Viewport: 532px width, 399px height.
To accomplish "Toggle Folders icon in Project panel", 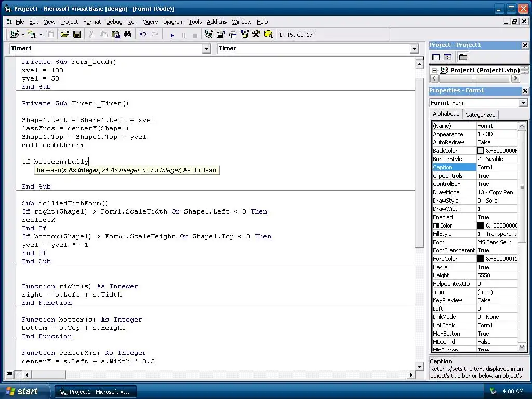I will pyautogui.click(x=463, y=57).
